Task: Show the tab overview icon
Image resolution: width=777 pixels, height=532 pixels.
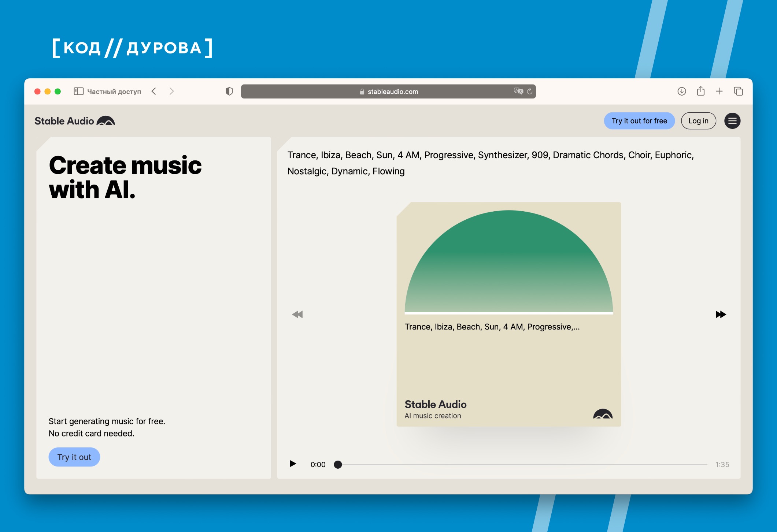Action: click(x=738, y=92)
